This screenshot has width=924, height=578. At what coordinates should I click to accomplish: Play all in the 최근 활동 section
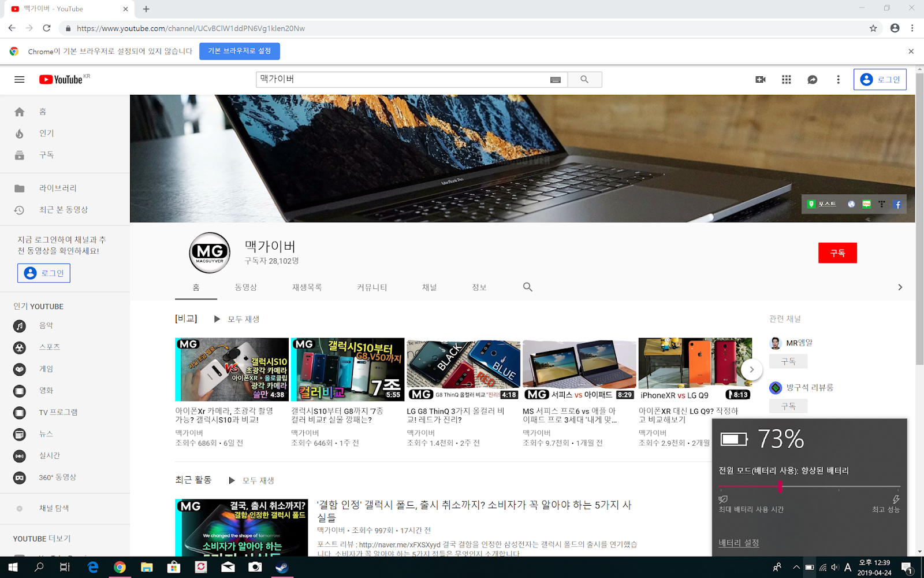(x=252, y=480)
